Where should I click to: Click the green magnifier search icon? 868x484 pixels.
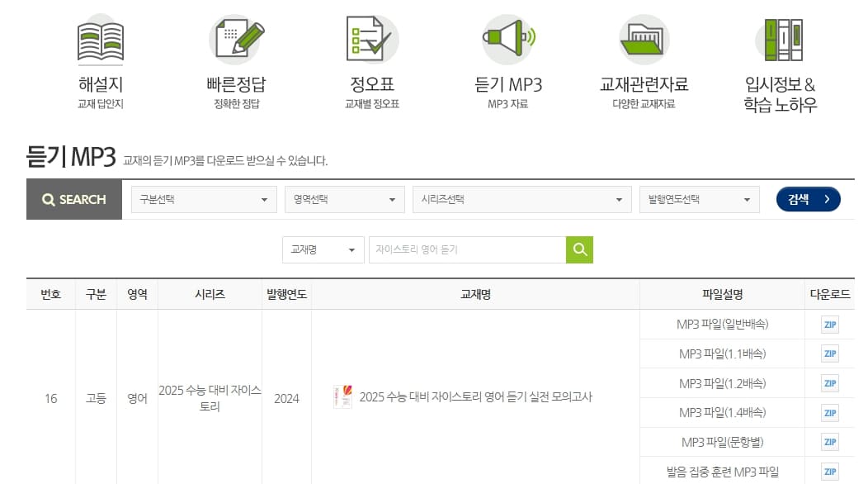pos(579,249)
